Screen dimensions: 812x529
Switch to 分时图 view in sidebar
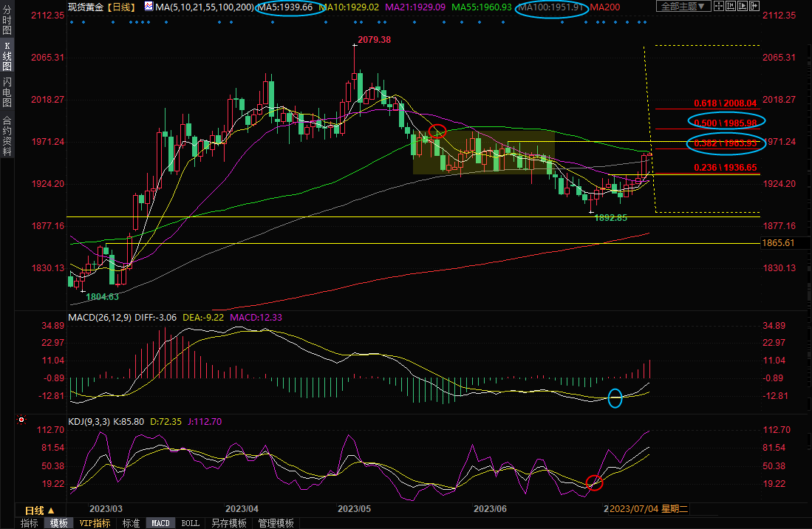[x=7, y=22]
